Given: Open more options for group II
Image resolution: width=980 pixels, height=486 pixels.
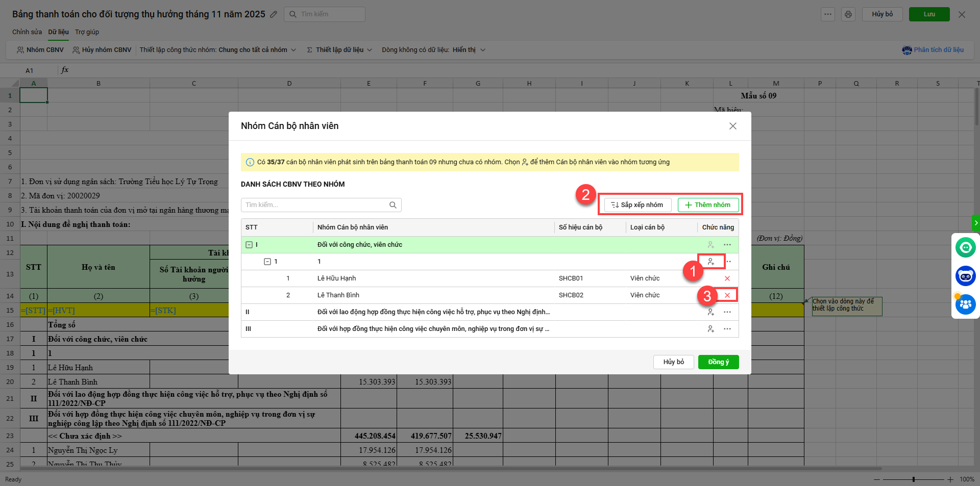Looking at the screenshot, I should tap(727, 312).
